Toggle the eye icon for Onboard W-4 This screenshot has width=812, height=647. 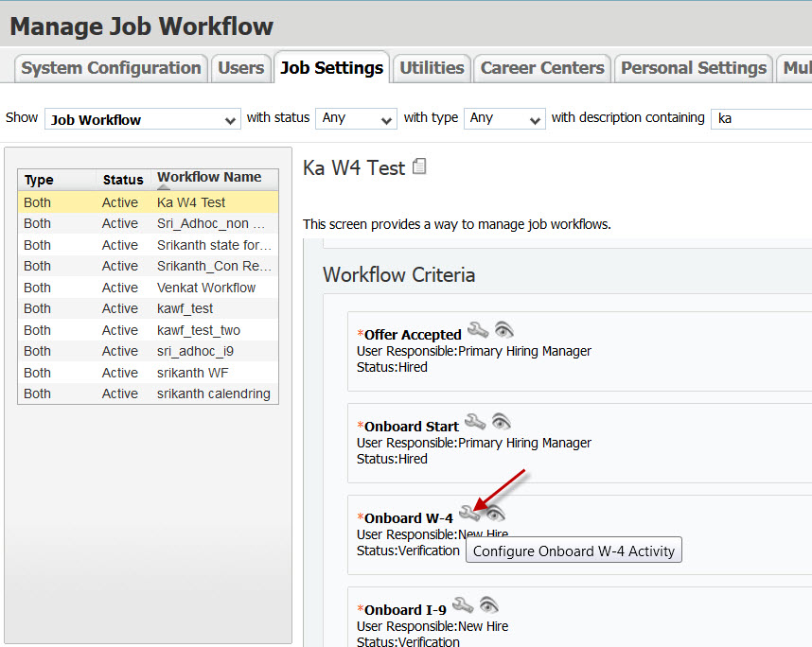click(x=495, y=514)
